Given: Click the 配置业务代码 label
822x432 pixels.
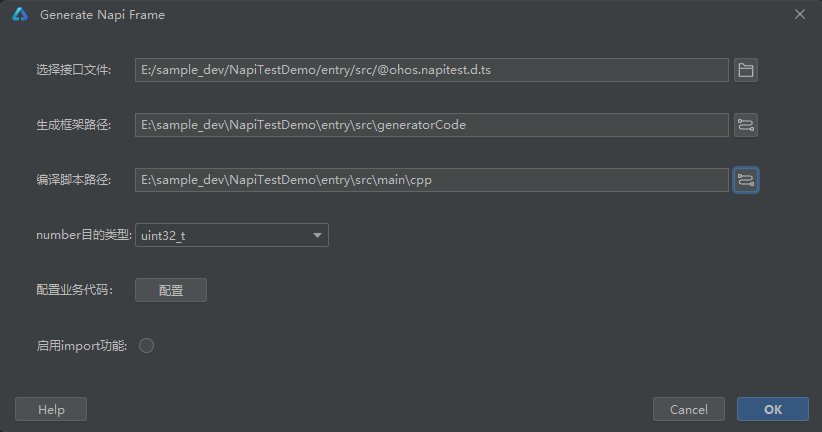Looking at the screenshot, I should (73, 290).
